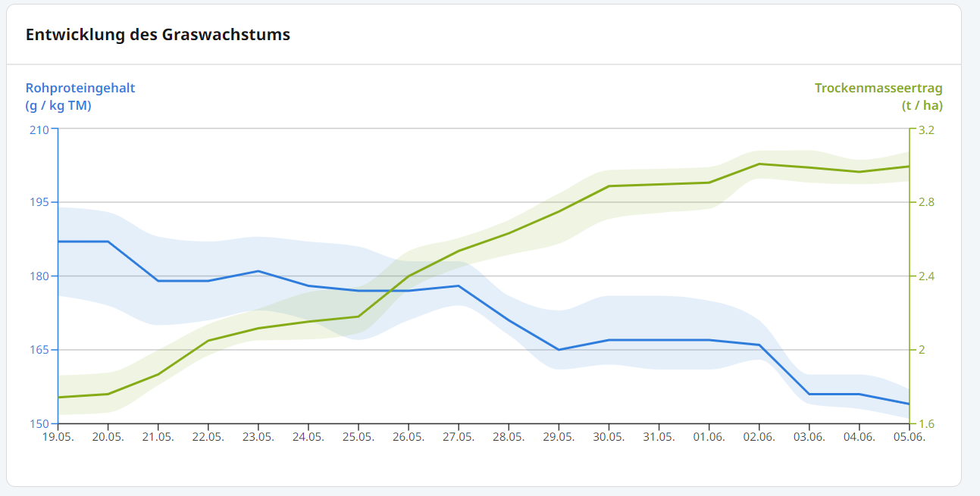Click the (t / ha) unit label
This screenshot has height=496, width=980.
point(922,106)
